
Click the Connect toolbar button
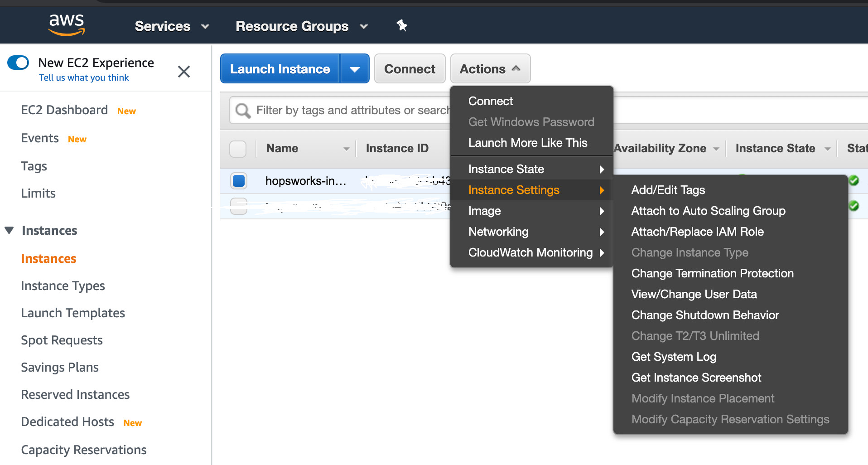coord(410,69)
